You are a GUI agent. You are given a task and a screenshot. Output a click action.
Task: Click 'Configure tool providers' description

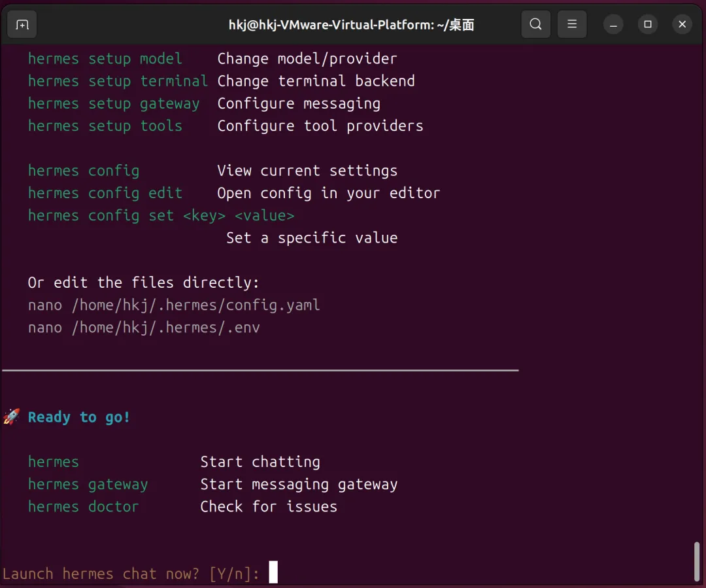click(320, 126)
